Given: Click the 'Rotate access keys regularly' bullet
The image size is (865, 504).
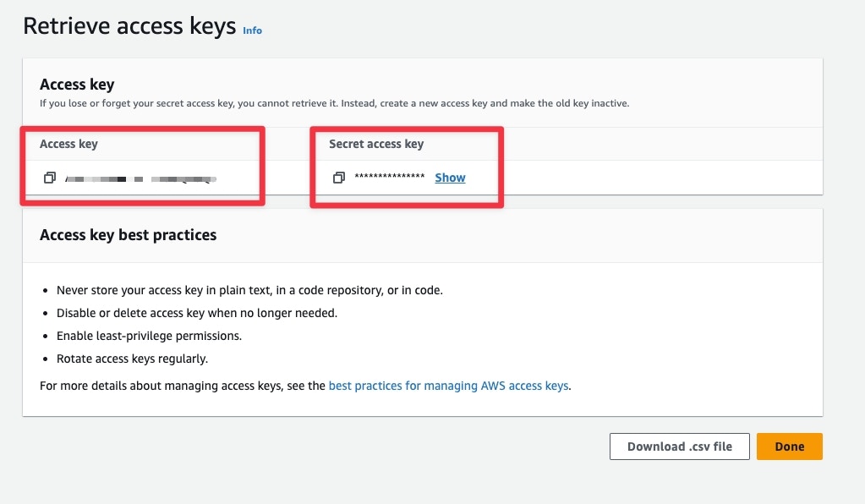Looking at the screenshot, I should click(x=132, y=359).
